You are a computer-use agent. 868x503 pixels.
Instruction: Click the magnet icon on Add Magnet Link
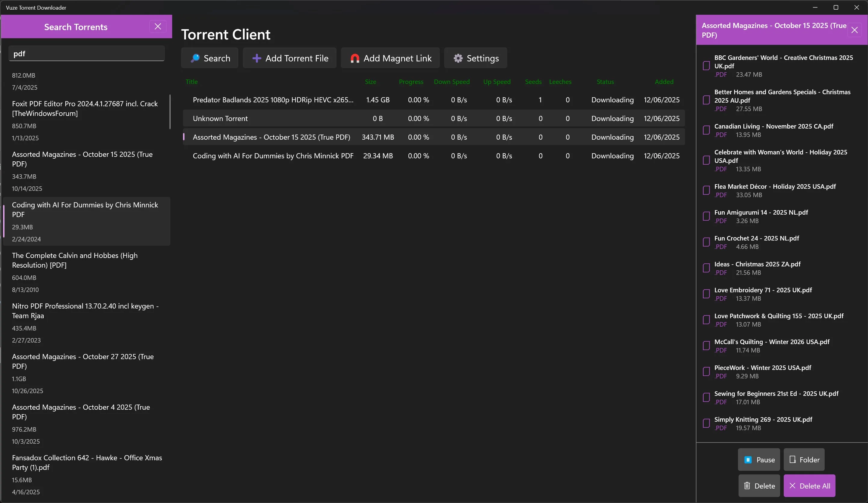click(355, 58)
